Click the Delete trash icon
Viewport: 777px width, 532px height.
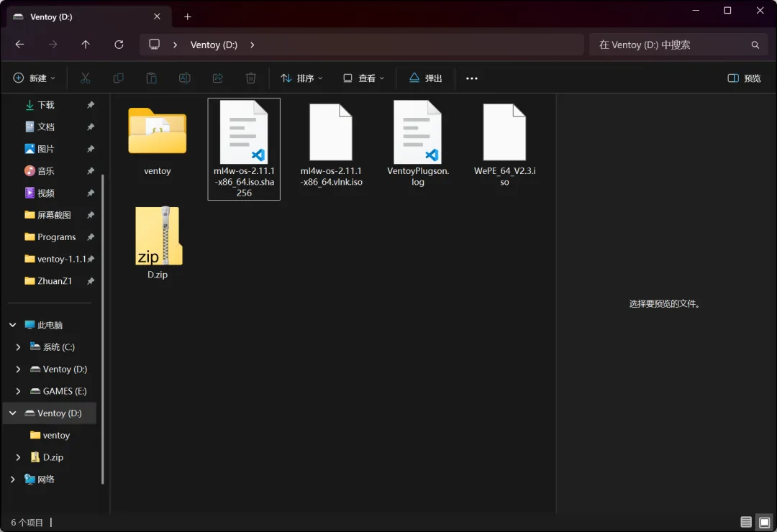pyautogui.click(x=251, y=78)
